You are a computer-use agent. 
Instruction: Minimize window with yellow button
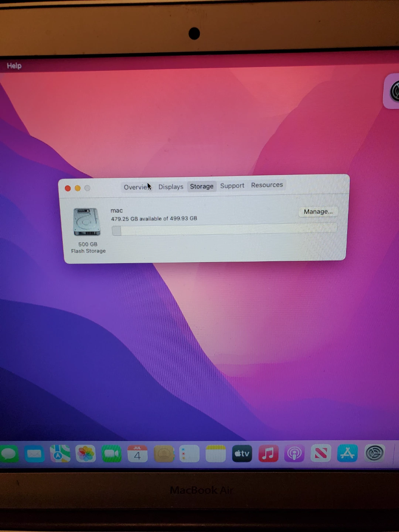coord(78,188)
